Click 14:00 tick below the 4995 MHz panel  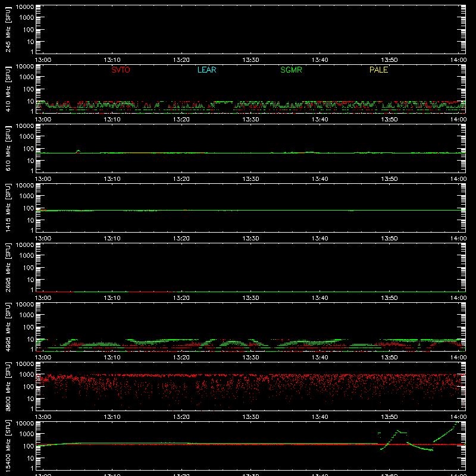coord(458,358)
